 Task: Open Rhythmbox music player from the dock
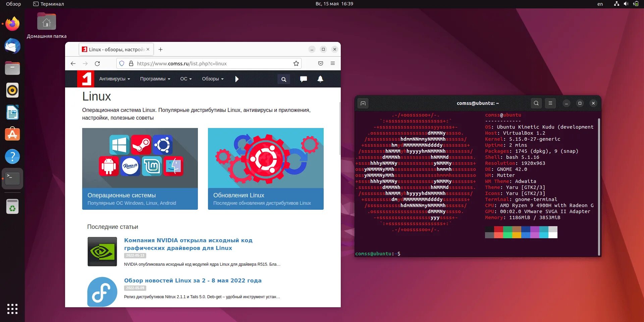[x=12, y=90]
